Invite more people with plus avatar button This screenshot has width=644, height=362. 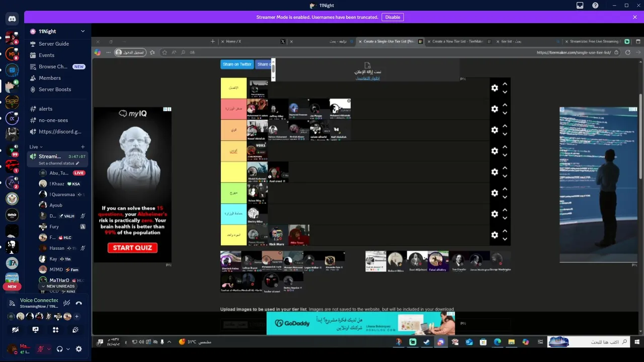point(77,317)
